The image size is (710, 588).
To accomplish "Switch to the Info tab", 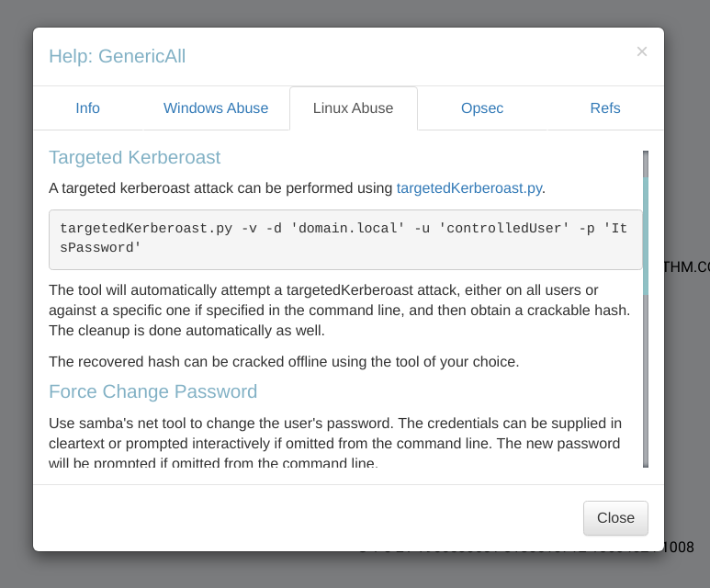I will coord(87,108).
